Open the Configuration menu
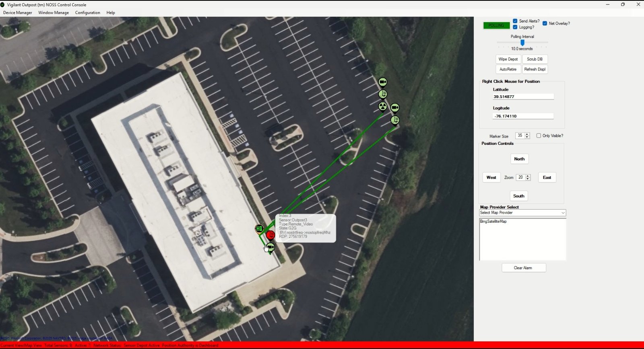Image resolution: width=644 pixels, height=349 pixels. pos(87,12)
